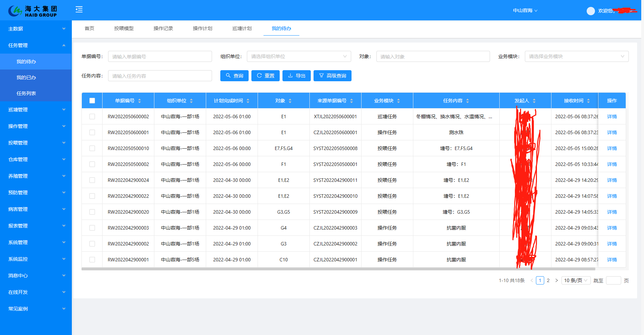Image resolution: width=644 pixels, height=335 pixels.
Task: Check row RW2022050600001 checkbox
Action: tap(92, 132)
